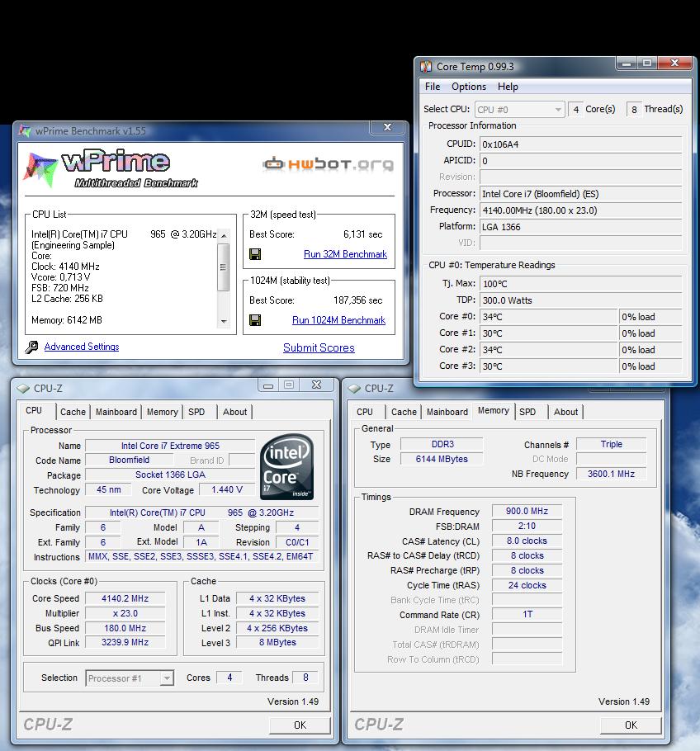Image resolution: width=700 pixels, height=751 pixels.
Task: Click the DRAM Frequency value 900.0 MHz
Action: (527, 511)
